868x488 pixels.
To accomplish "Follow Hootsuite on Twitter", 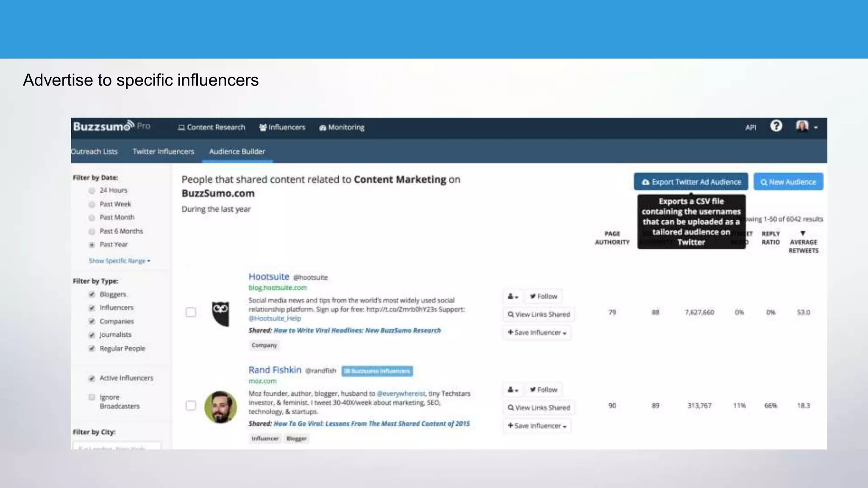I will (x=544, y=297).
